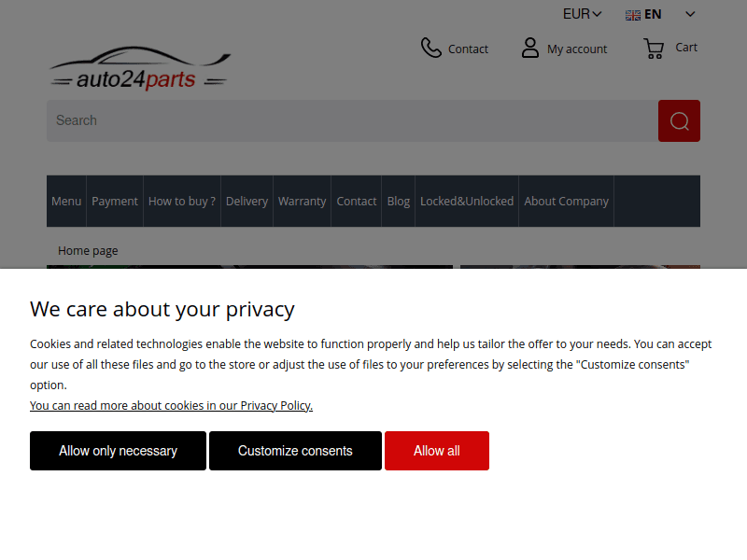This screenshot has height=560, width=747.
Task: Go to the Payment page
Action: click(x=115, y=201)
